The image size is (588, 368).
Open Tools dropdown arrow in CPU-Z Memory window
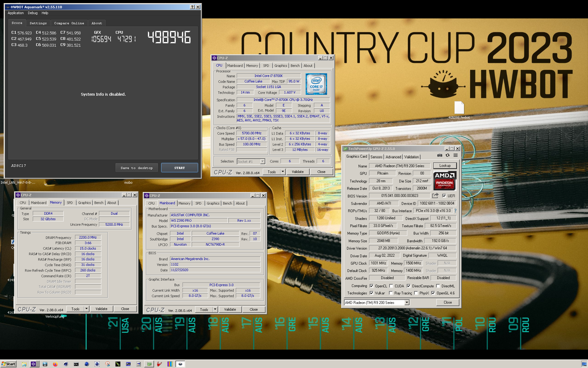coord(87,309)
